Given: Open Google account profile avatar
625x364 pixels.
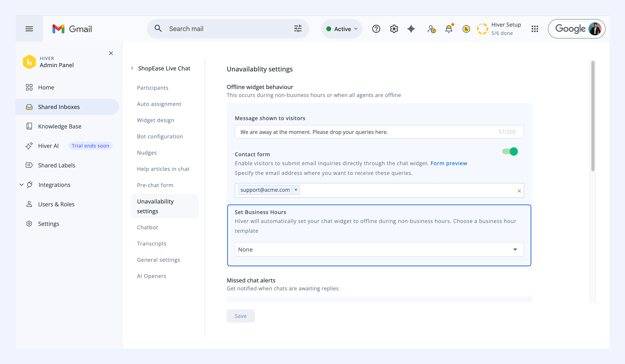Looking at the screenshot, I should pos(595,29).
